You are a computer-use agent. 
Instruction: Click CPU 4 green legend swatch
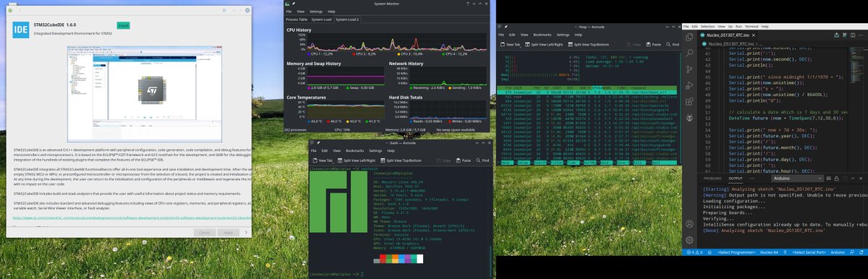443,54
